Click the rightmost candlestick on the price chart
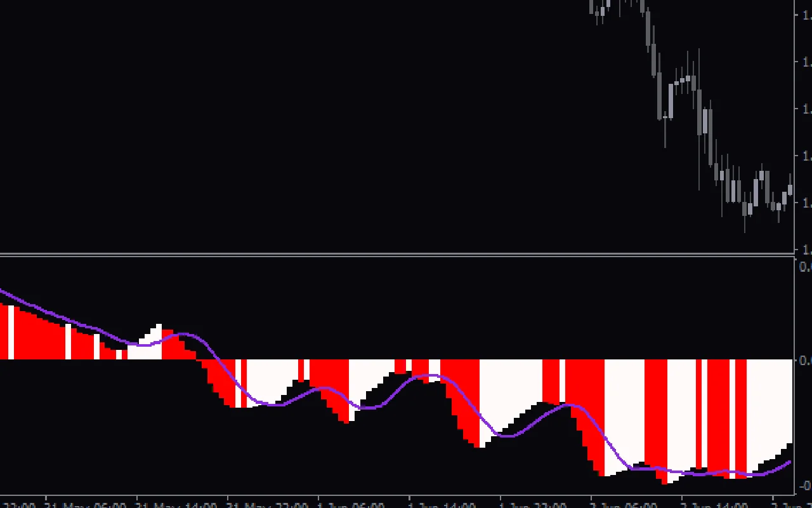The width and height of the screenshot is (812, 508). (x=790, y=189)
